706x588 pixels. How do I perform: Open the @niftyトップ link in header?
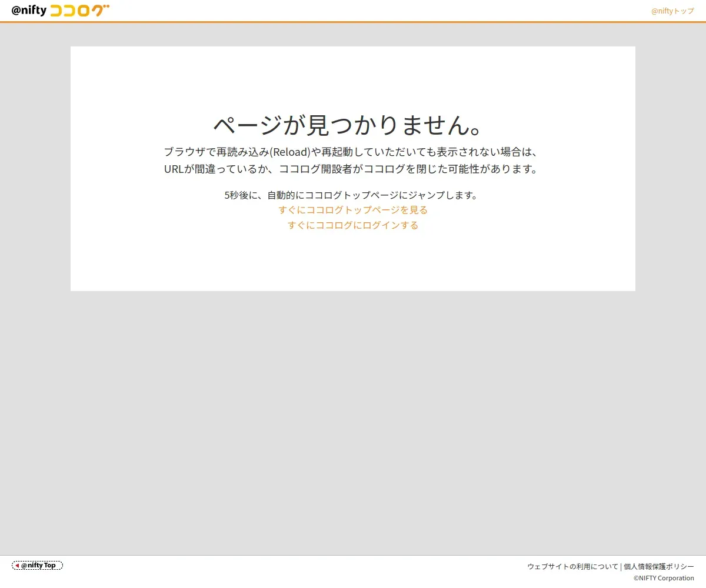672,11
